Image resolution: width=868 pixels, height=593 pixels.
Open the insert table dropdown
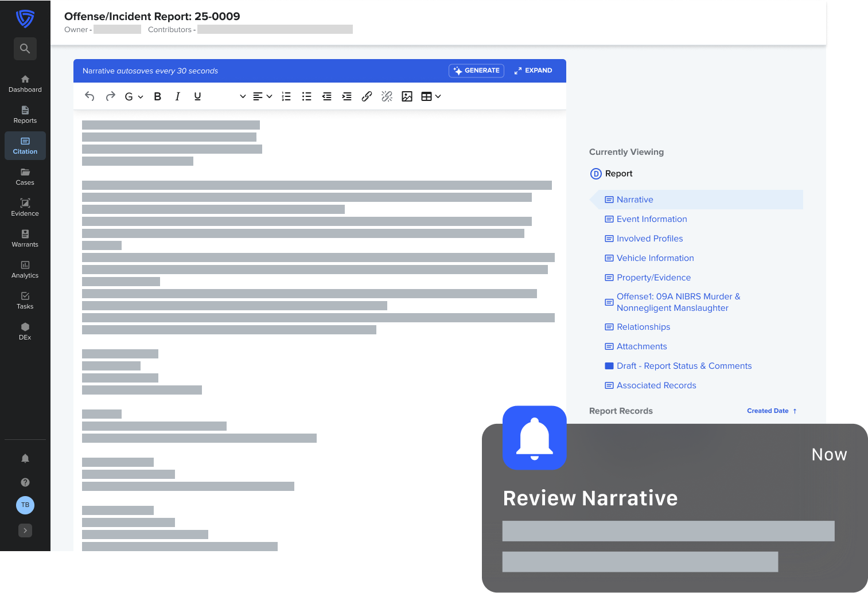coord(431,96)
